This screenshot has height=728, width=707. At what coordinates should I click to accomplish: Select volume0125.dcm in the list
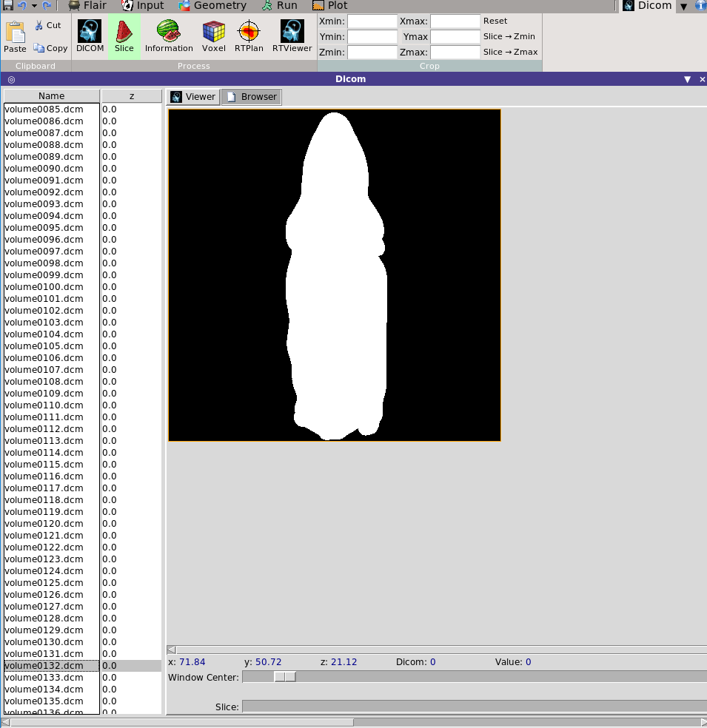click(x=52, y=583)
